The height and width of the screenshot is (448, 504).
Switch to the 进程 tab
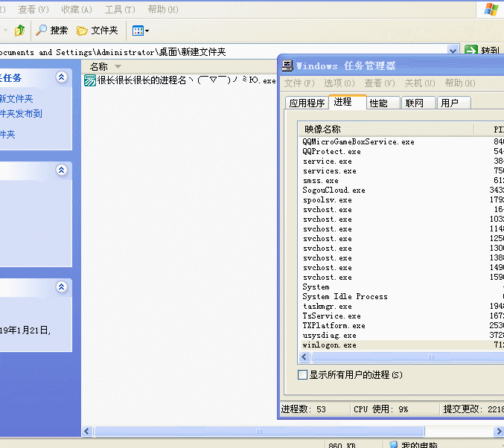click(x=348, y=102)
